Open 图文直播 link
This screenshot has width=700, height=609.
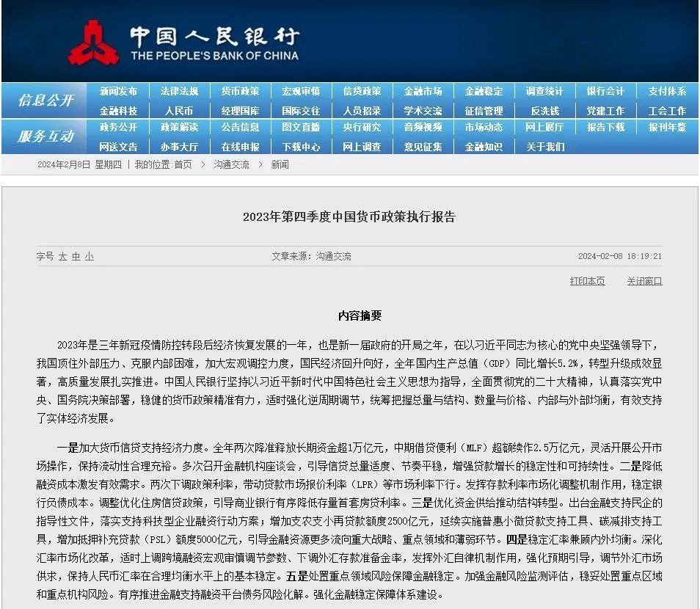pos(301,127)
